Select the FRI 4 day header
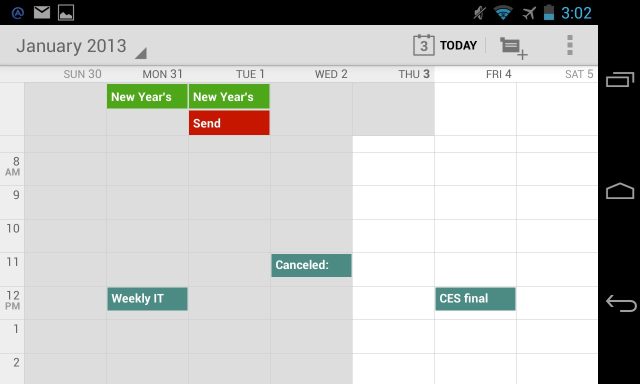The width and height of the screenshot is (640, 384). pos(498,74)
